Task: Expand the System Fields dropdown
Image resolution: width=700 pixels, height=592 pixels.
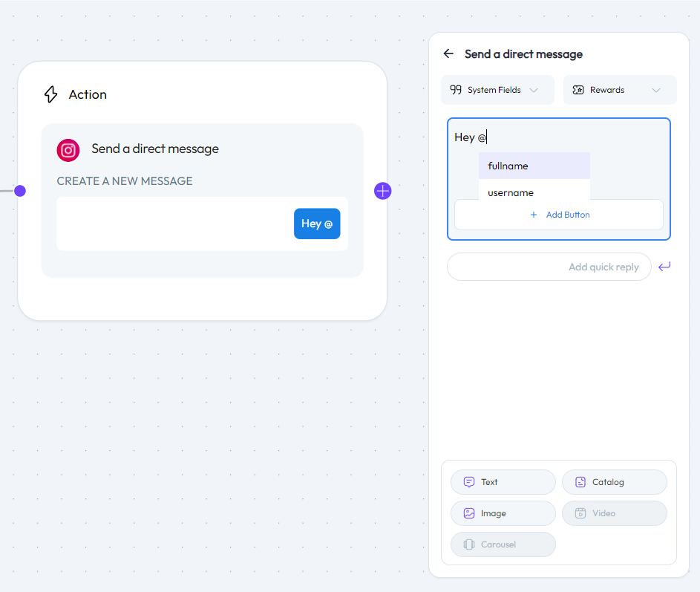Action: tap(534, 90)
